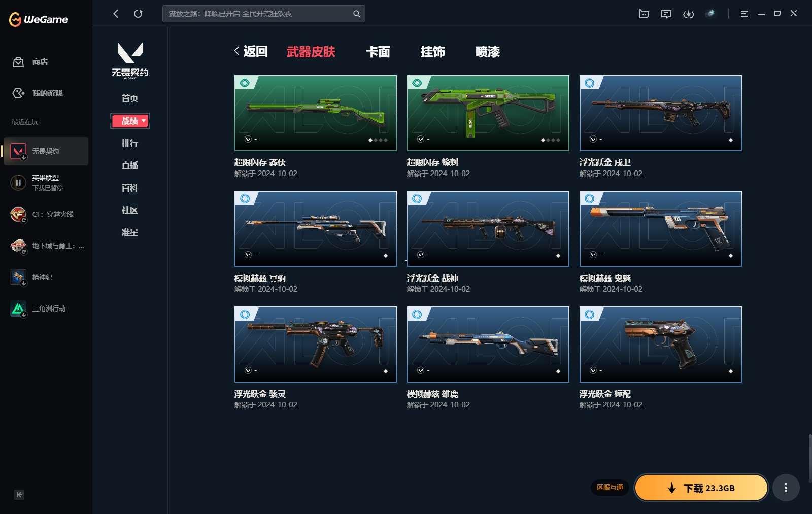Click the search magnifier icon
Screen dimensions: 812x514
[x=356, y=14]
